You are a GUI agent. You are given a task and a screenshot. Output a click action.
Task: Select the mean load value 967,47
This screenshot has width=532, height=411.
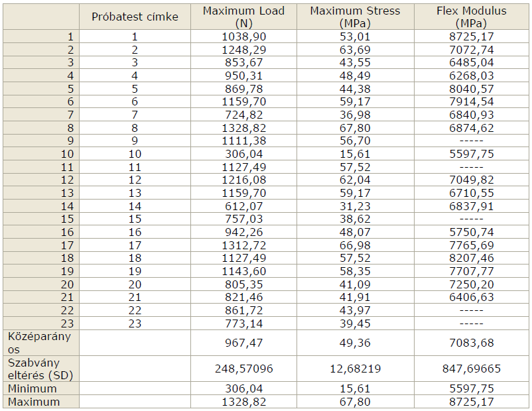243,343
